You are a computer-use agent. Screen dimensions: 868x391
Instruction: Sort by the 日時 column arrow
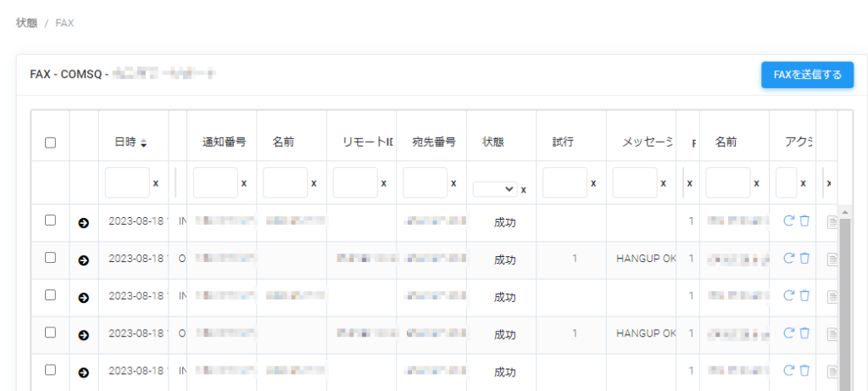point(143,143)
